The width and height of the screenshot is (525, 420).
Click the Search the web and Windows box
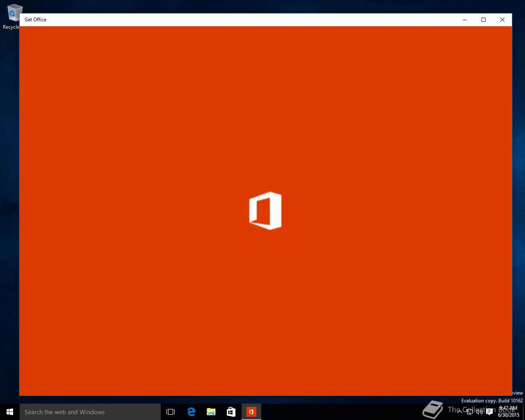pos(90,412)
